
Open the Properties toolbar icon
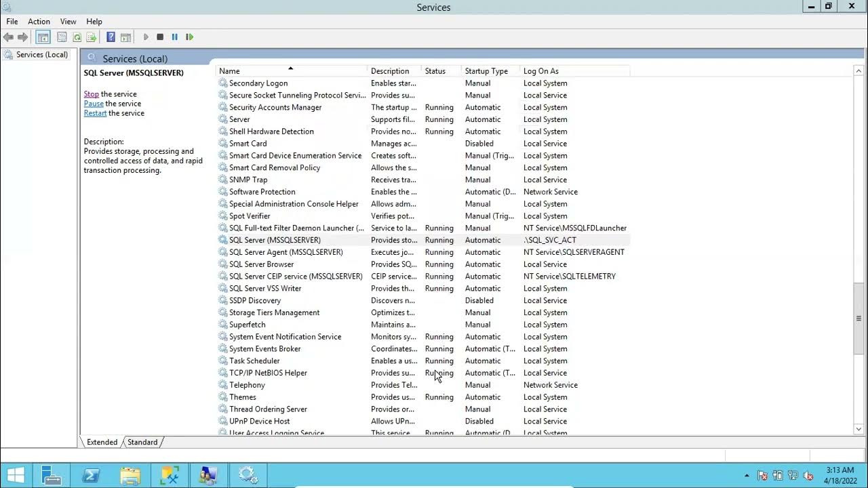(62, 37)
